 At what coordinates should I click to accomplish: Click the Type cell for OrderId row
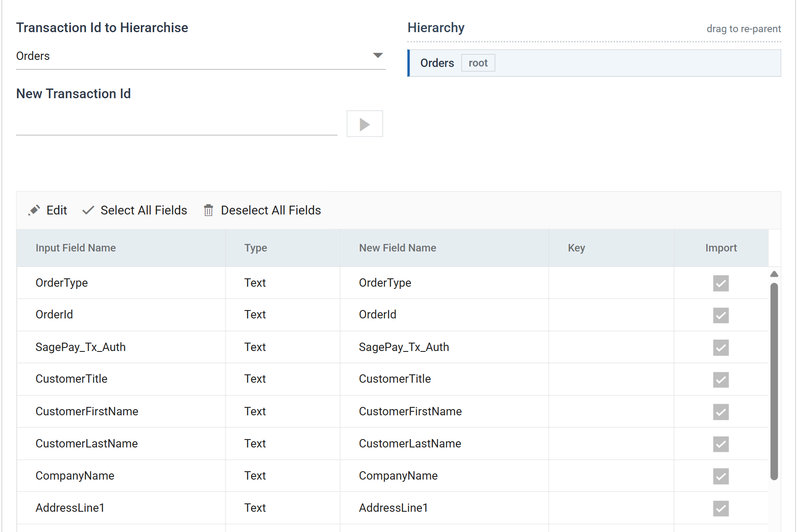click(283, 315)
